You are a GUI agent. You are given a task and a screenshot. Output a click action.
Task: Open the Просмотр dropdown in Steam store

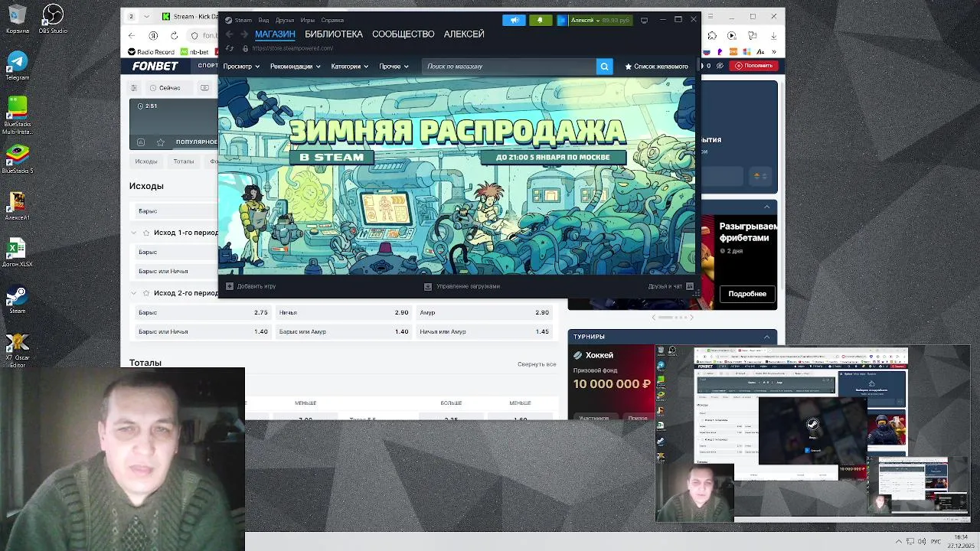pos(241,67)
